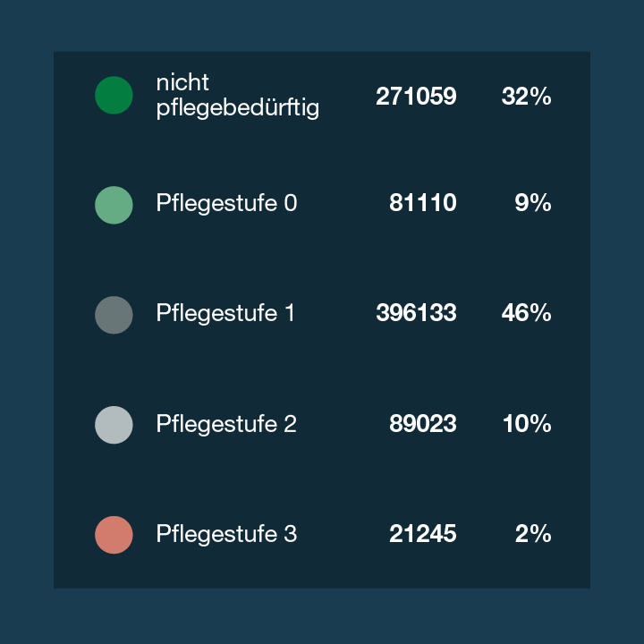This screenshot has height=644, width=644.
Task: Click the 9% percentage
Action: pyautogui.click(x=533, y=202)
